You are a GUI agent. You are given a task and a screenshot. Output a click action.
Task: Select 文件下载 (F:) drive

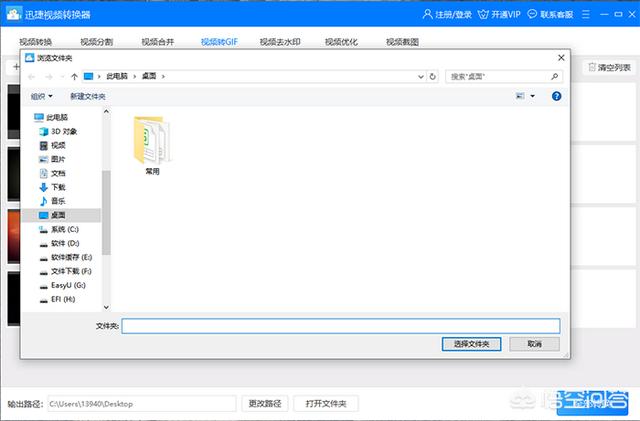(65, 271)
